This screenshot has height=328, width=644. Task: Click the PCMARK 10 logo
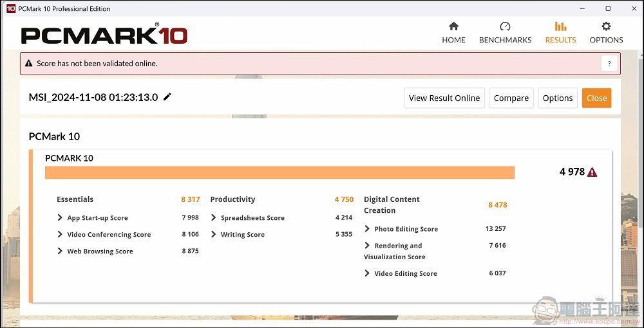[x=104, y=33]
